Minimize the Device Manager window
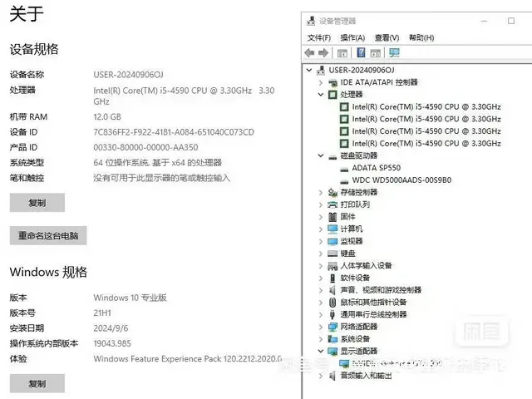Image resolution: width=532 pixels, height=399 pixels. point(484,21)
